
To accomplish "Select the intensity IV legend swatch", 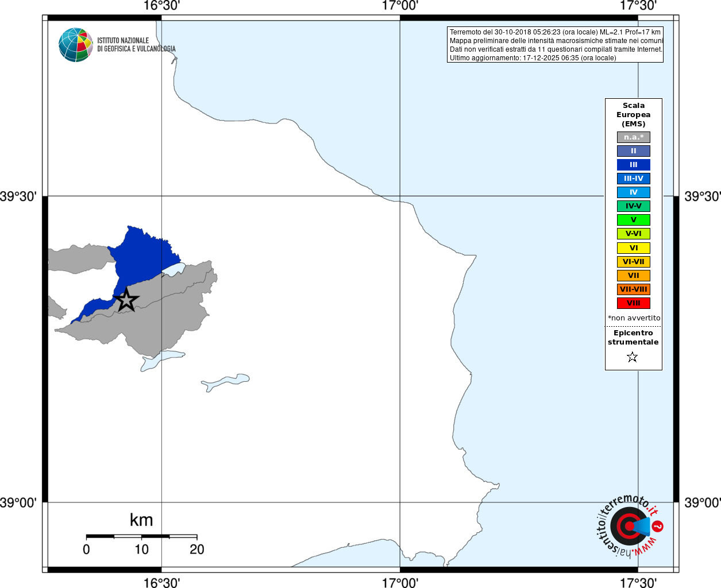I will [634, 192].
